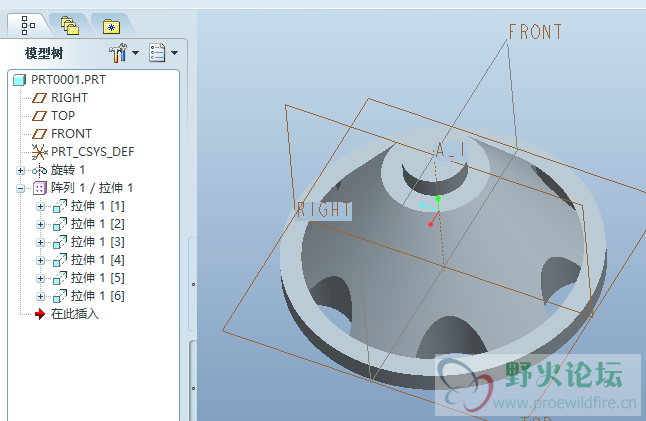Open the Favorites navigator tab
Viewport: 646px width, 421px height.
(x=111, y=27)
